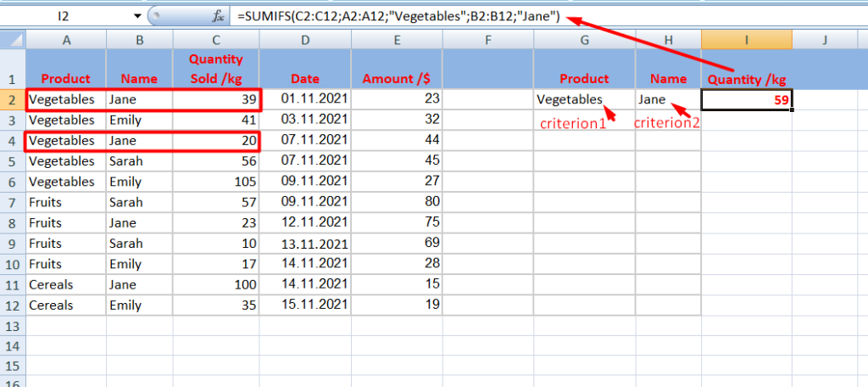This screenshot has width=868, height=387.
Task: Open the Name Box dropdown arrow
Action: pos(137,17)
